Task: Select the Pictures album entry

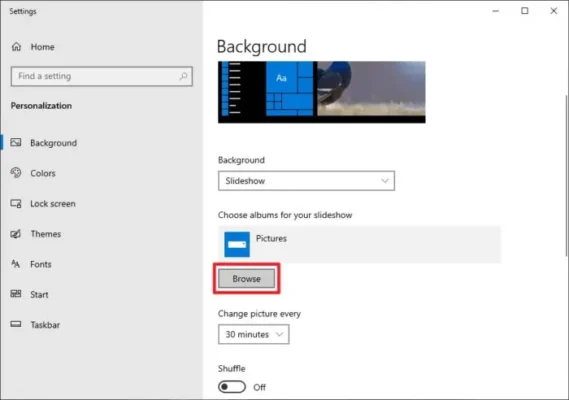Action: (x=359, y=244)
